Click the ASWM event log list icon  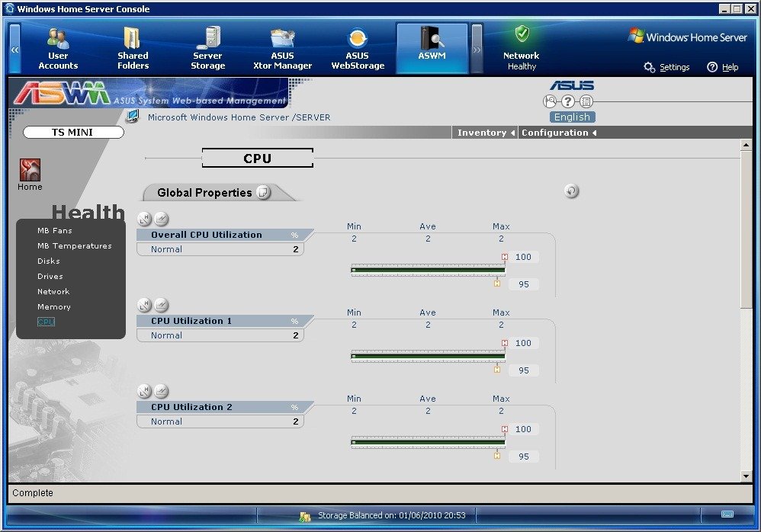coord(586,101)
